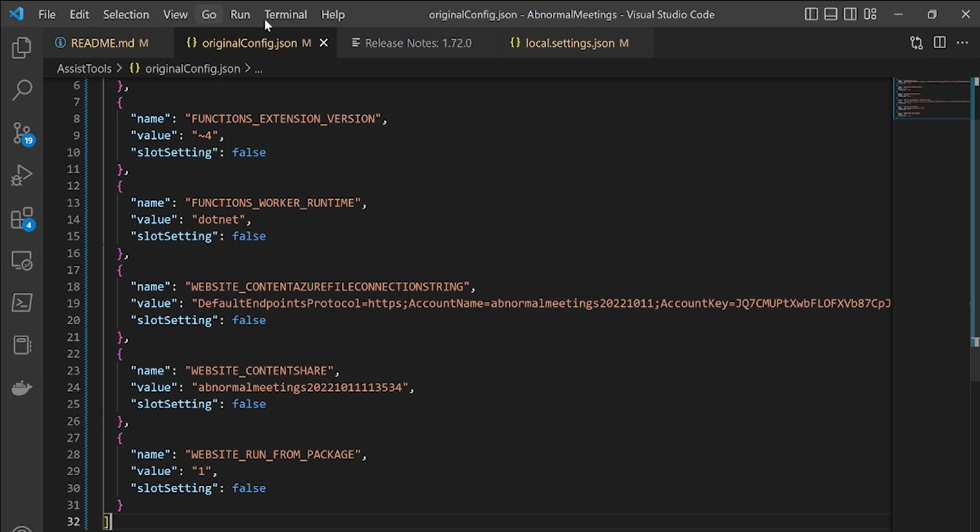The width and height of the screenshot is (980, 532).
Task: Open the Run and Debug view
Action: click(21, 175)
